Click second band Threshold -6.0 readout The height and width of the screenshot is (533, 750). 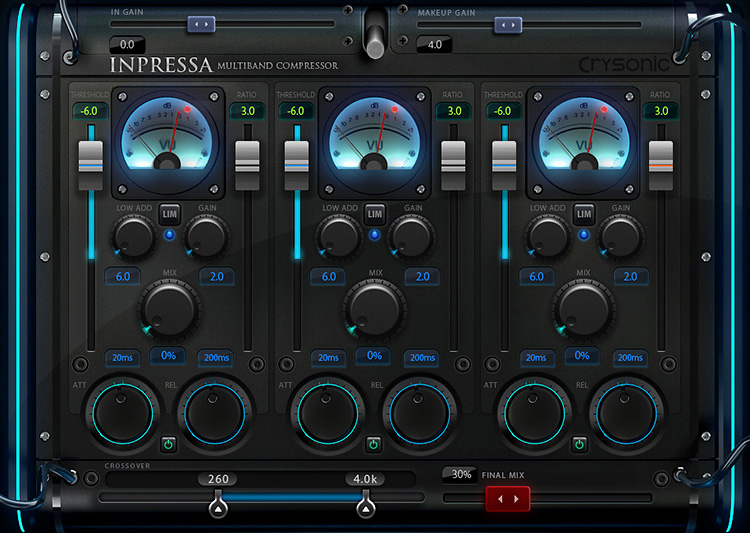[296, 111]
